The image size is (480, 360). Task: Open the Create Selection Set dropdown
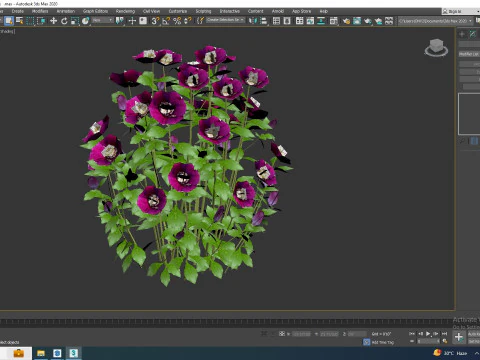point(226,20)
